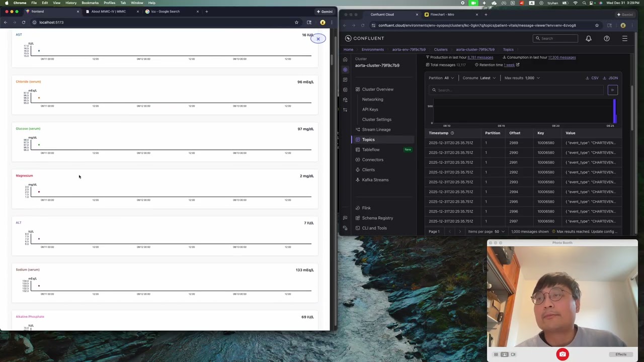Click the play button beside message search

[x=612, y=90]
